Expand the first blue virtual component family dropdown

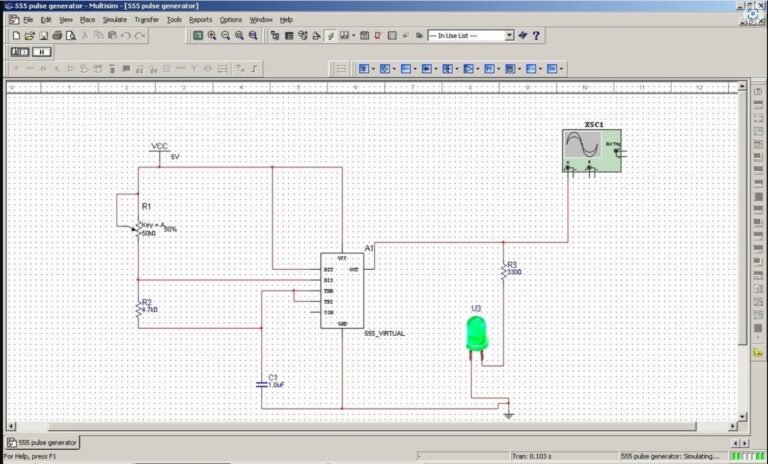tap(373, 69)
